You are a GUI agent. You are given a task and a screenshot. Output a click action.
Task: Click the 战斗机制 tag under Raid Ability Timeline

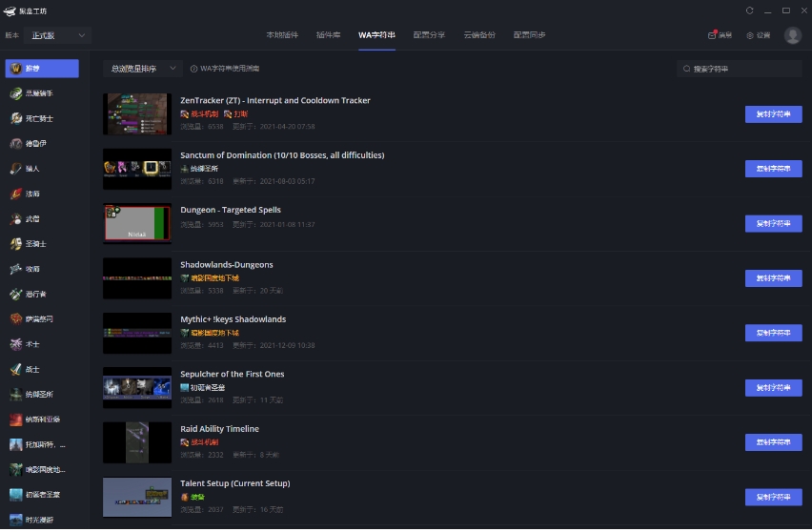pyautogui.click(x=199, y=442)
